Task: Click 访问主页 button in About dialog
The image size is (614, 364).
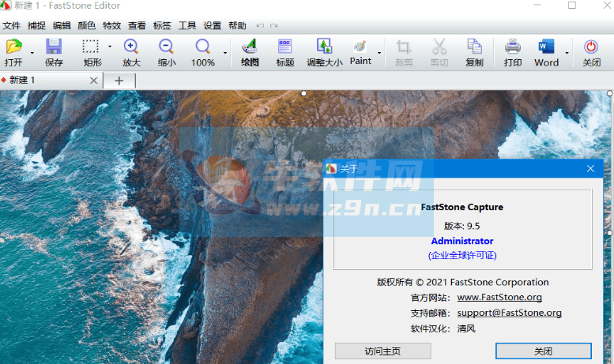Action: 382,351
